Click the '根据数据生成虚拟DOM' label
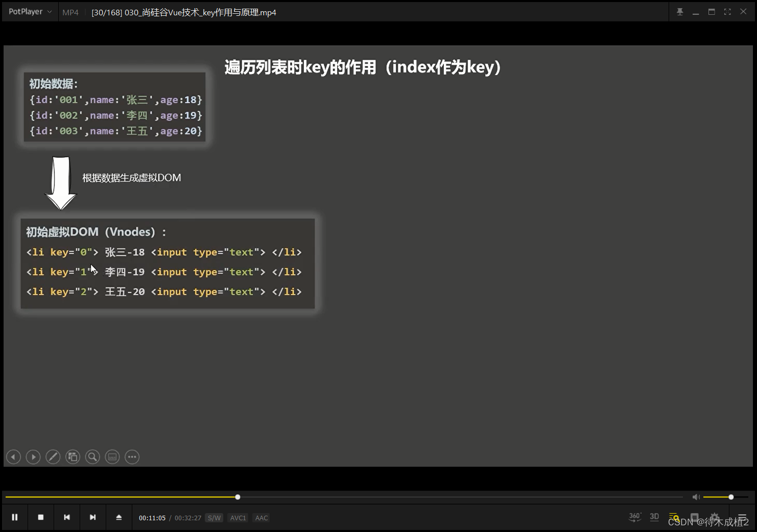Image resolution: width=757 pixels, height=532 pixels. click(x=132, y=178)
